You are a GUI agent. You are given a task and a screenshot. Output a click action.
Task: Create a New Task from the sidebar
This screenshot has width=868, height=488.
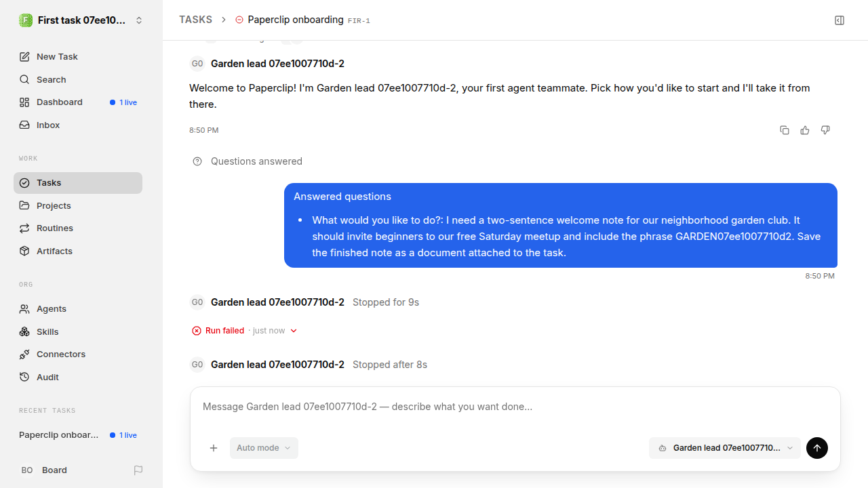[x=78, y=56]
